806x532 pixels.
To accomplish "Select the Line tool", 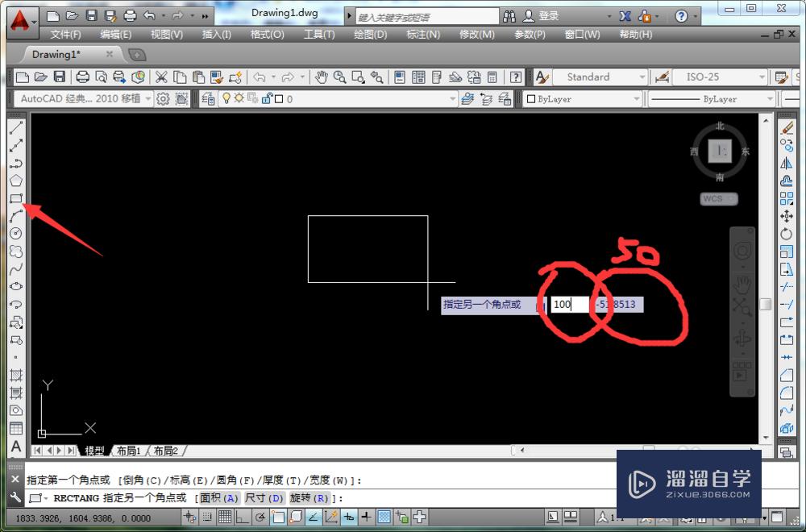I will click(17, 127).
